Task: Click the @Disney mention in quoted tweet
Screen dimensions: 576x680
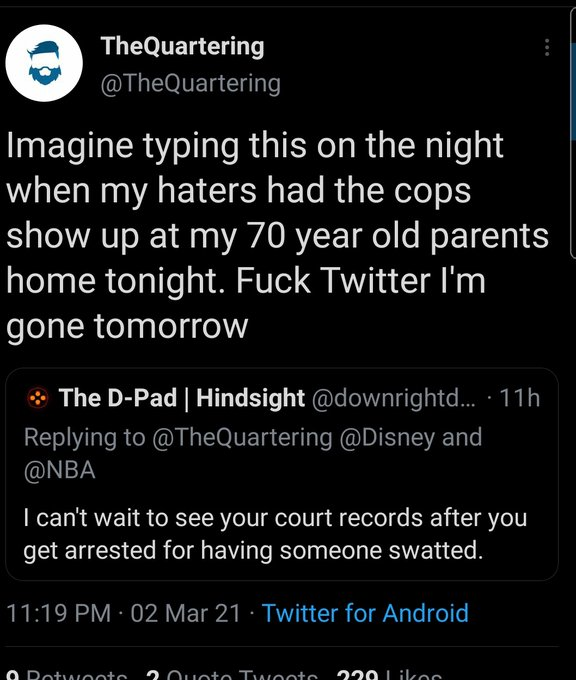Action: 387,437
